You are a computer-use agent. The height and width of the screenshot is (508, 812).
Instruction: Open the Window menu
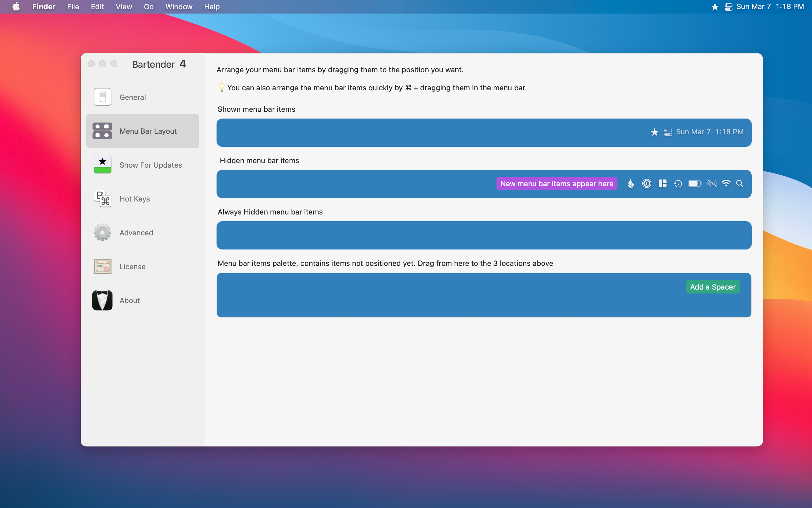(178, 7)
